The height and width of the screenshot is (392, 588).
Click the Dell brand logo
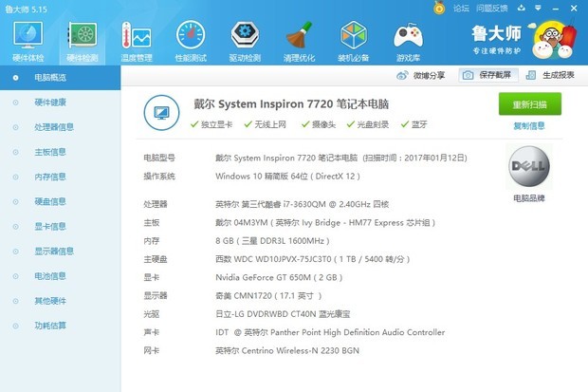click(x=529, y=166)
